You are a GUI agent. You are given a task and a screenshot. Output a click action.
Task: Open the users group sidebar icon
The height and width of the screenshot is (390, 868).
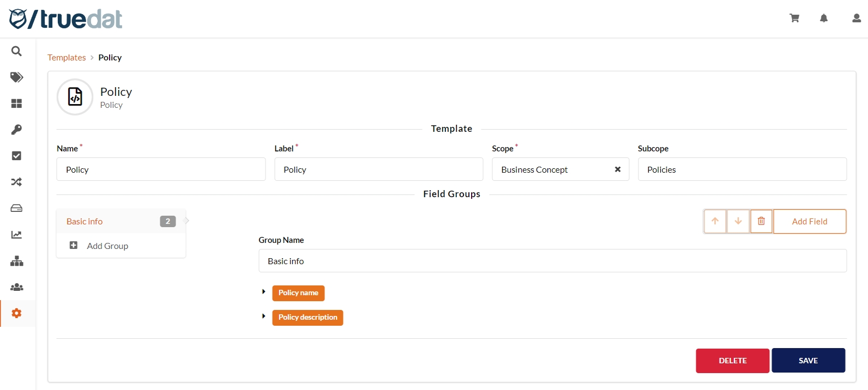pyautogui.click(x=16, y=287)
